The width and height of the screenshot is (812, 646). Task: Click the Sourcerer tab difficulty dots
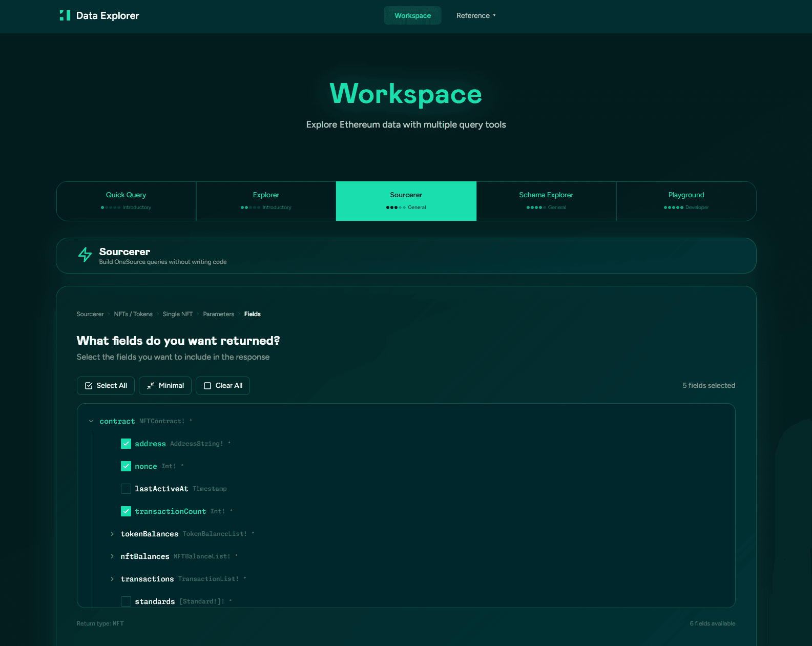point(395,207)
